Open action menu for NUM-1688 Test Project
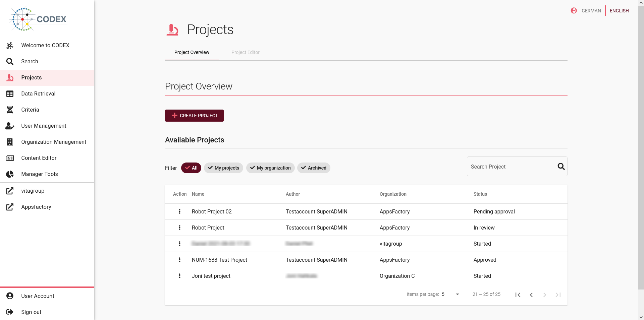 [x=179, y=260]
